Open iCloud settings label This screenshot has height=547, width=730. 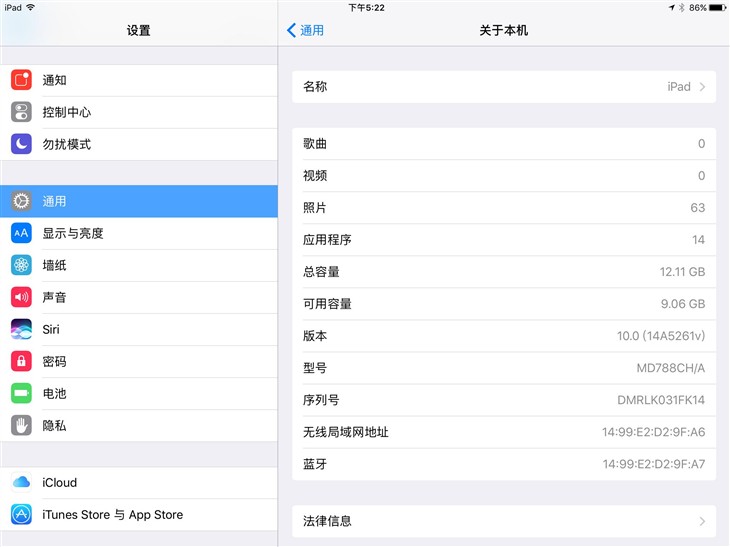point(60,482)
